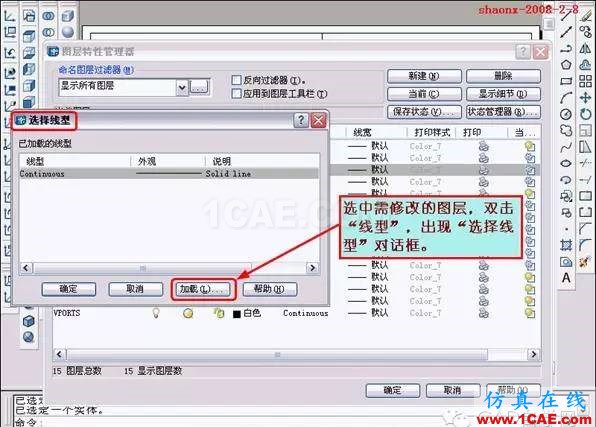The image size is (596, 427).
Task: Click 确定 in the 图层特性管理器 window
Action: (393, 390)
